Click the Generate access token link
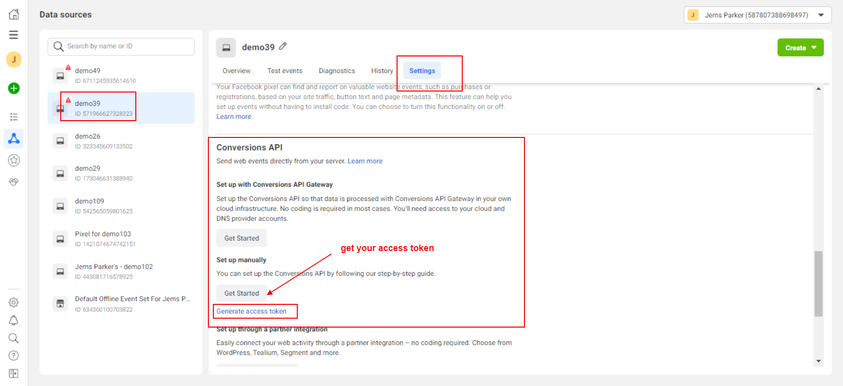 [x=251, y=311]
